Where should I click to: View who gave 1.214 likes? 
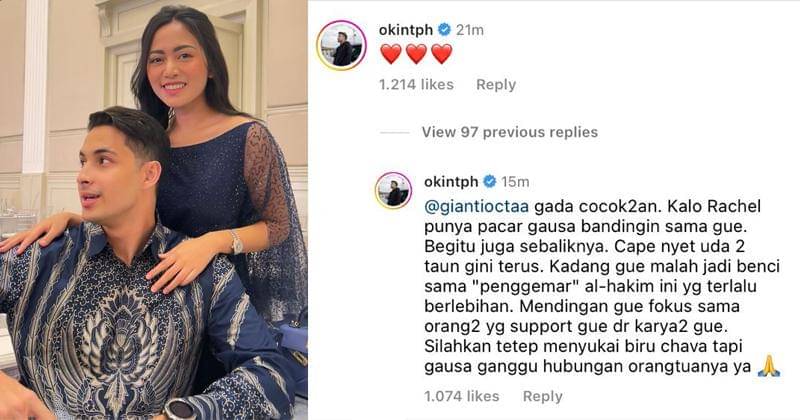(416, 84)
